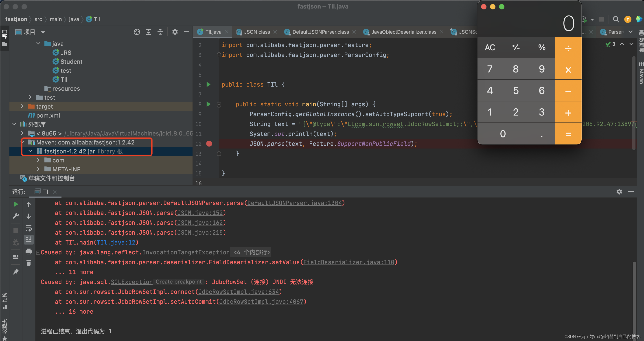Open project view dropdown arrow

(43, 32)
